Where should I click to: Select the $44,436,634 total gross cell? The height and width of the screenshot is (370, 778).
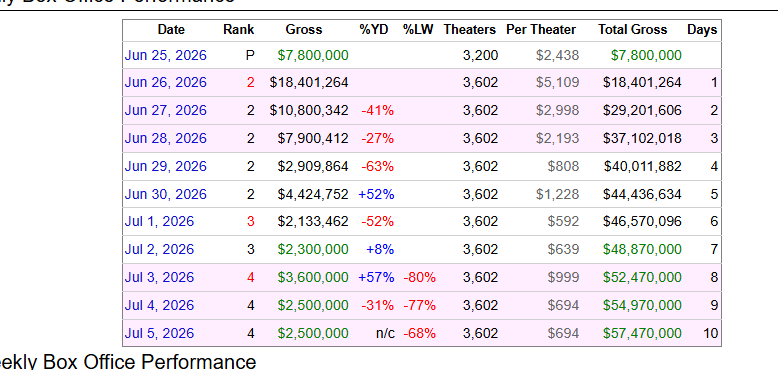point(642,194)
